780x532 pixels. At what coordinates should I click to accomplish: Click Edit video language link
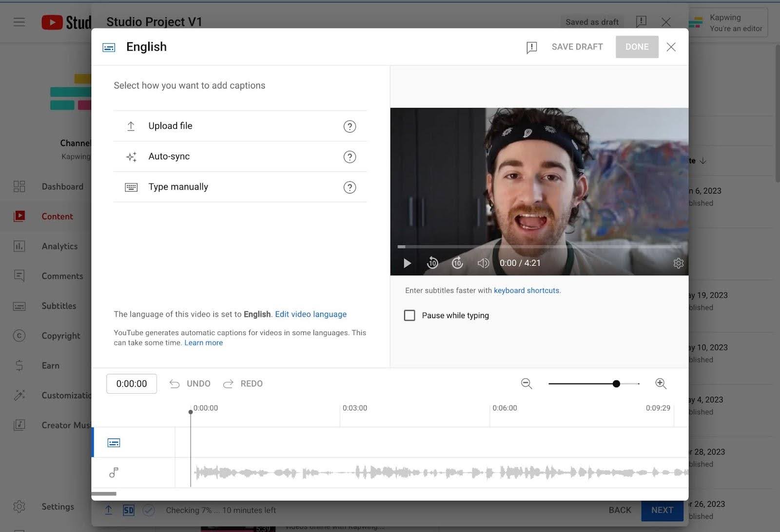tap(311, 314)
